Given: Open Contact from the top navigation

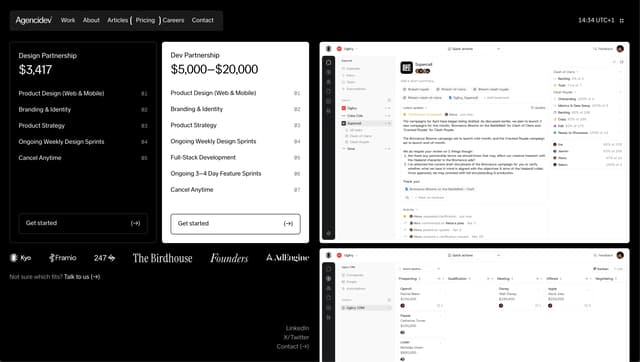Looking at the screenshot, I should coord(202,20).
